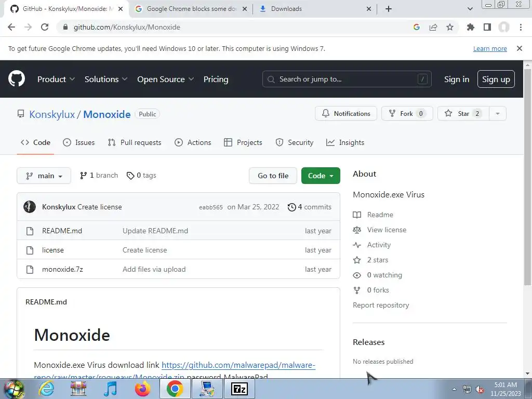Open the README.md file row
This screenshot has width=532, height=399.
coord(179,231)
